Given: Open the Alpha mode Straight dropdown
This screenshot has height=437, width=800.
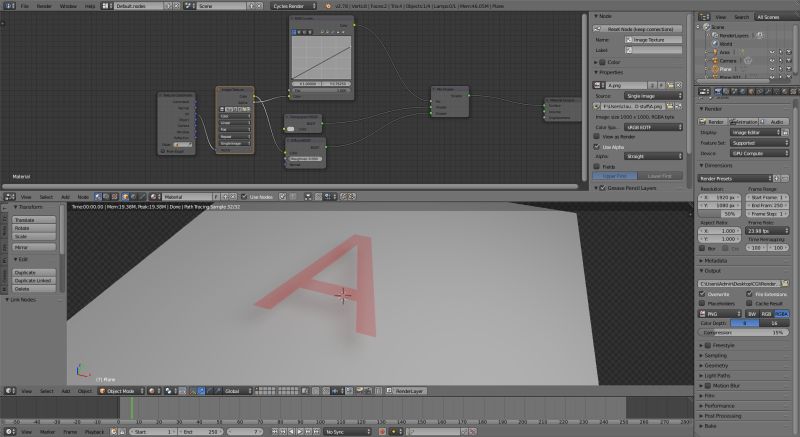Looking at the screenshot, I should point(653,156).
